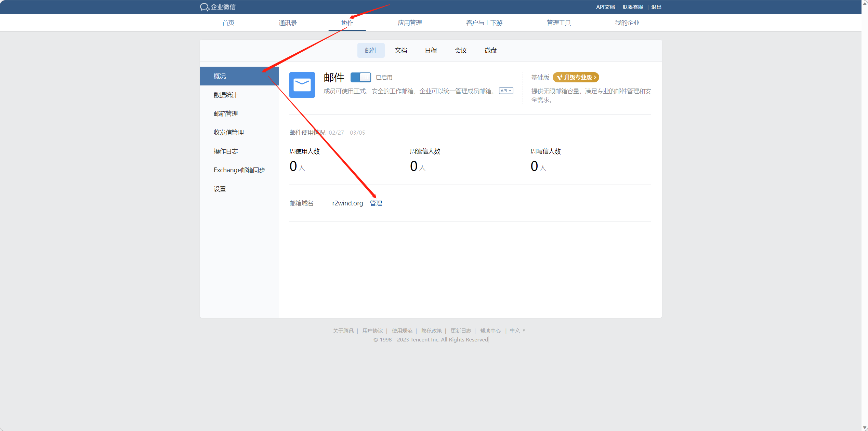
Task: Expand the API dropdown badge
Action: pyautogui.click(x=506, y=91)
